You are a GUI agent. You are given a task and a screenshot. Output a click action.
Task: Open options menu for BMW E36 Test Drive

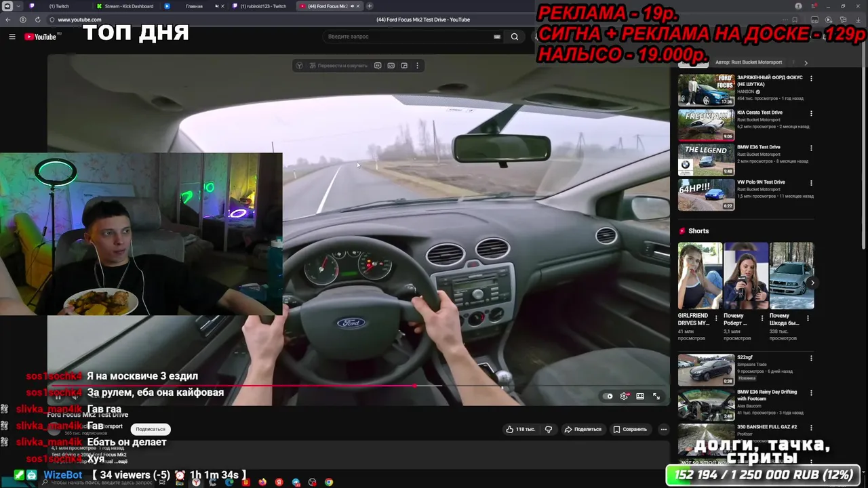811,148
